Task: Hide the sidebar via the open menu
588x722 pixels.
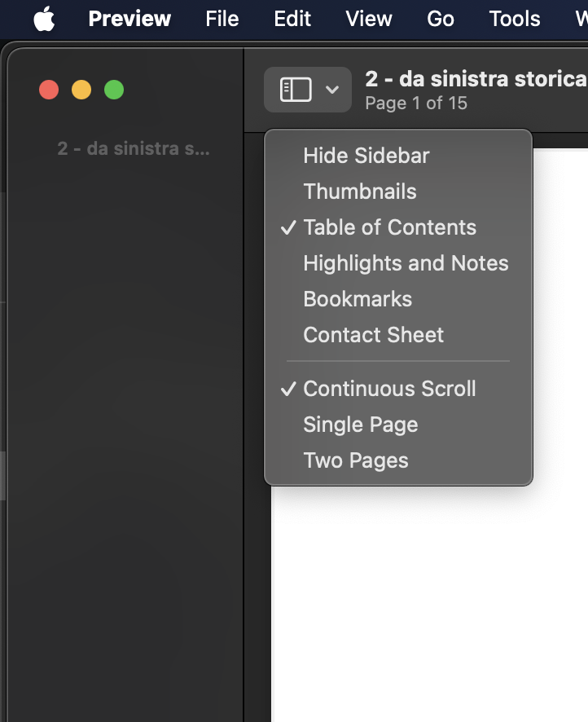Action: pyautogui.click(x=366, y=155)
